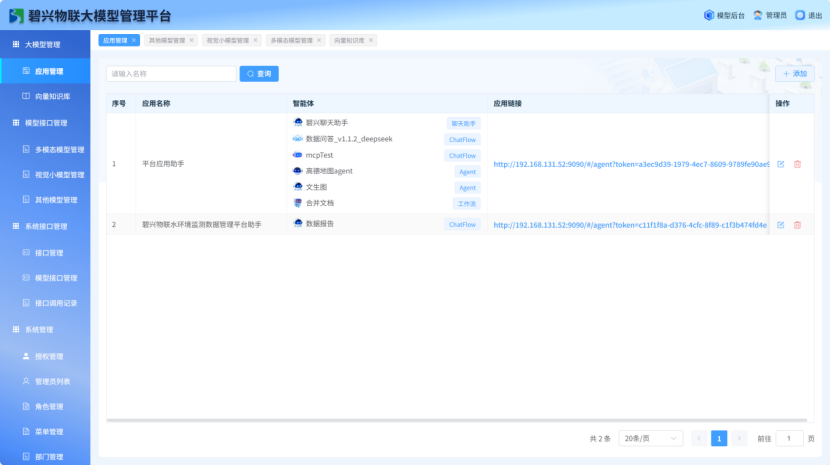
Task: Open 接口管理 in the sidebar
Action: tap(45, 253)
